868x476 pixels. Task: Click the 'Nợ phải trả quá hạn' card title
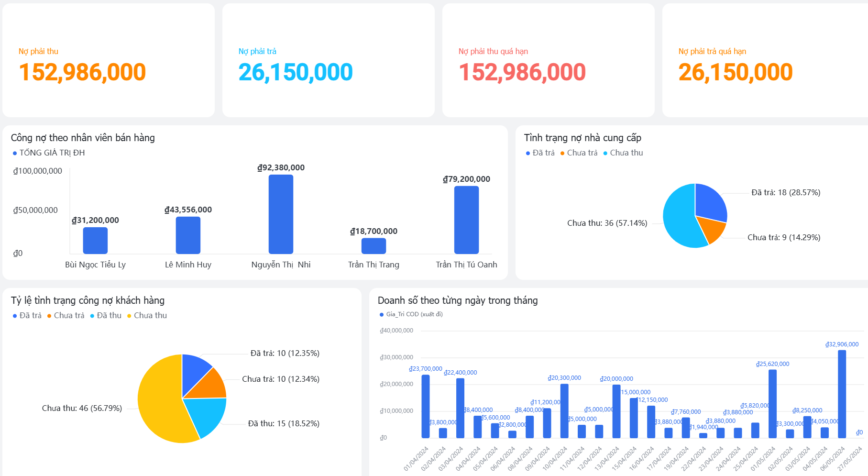[x=712, y=51]
